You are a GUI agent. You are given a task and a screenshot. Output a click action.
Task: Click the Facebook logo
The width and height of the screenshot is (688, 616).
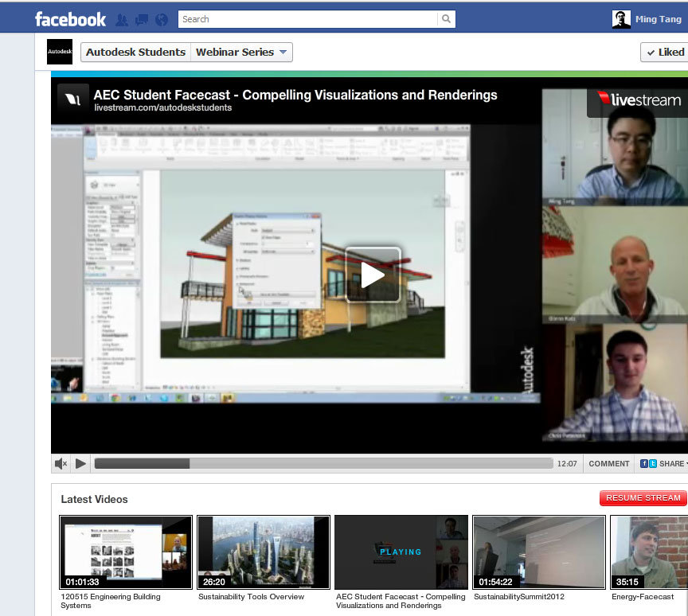tap(70, 19)
